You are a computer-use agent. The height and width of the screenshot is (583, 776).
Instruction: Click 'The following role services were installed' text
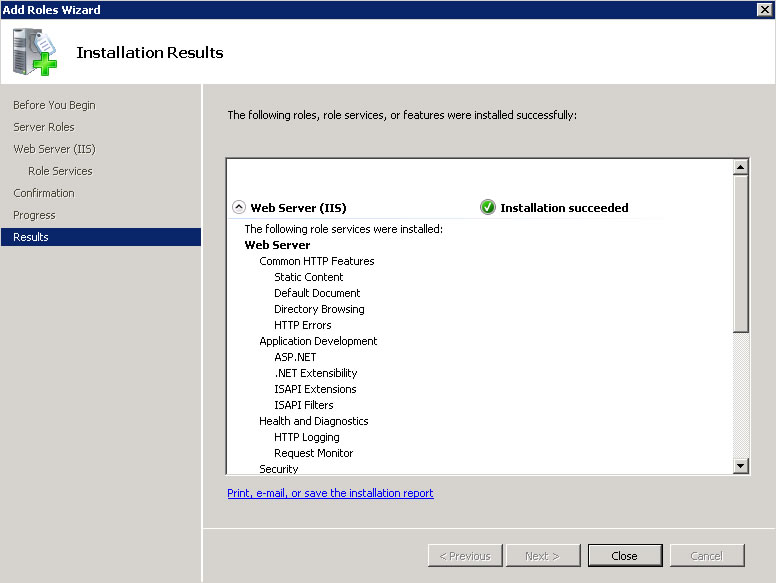[x=343, y=229]
